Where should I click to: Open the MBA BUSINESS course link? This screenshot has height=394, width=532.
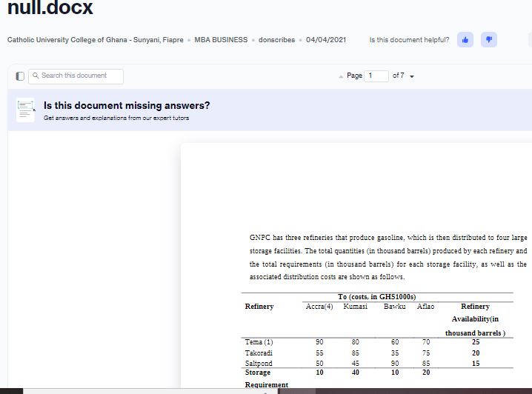pyautogui.click(x=221, y=40)
